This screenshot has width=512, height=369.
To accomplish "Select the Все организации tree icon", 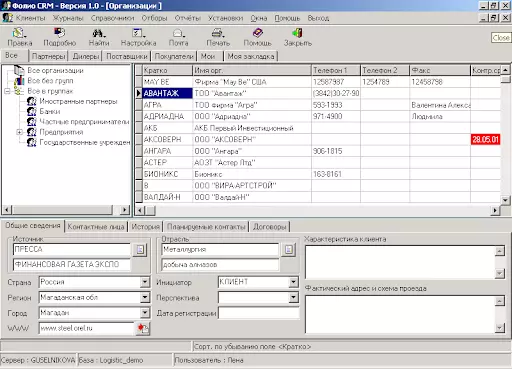I will [19, 70].
